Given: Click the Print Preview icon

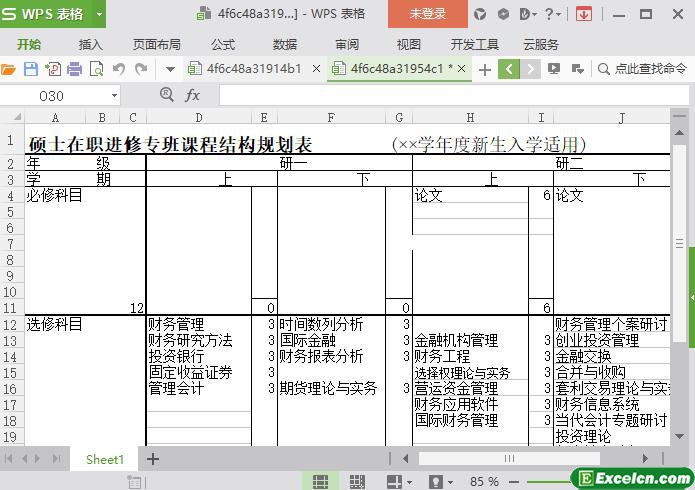Looking at the screenshot, I should 96,69.
